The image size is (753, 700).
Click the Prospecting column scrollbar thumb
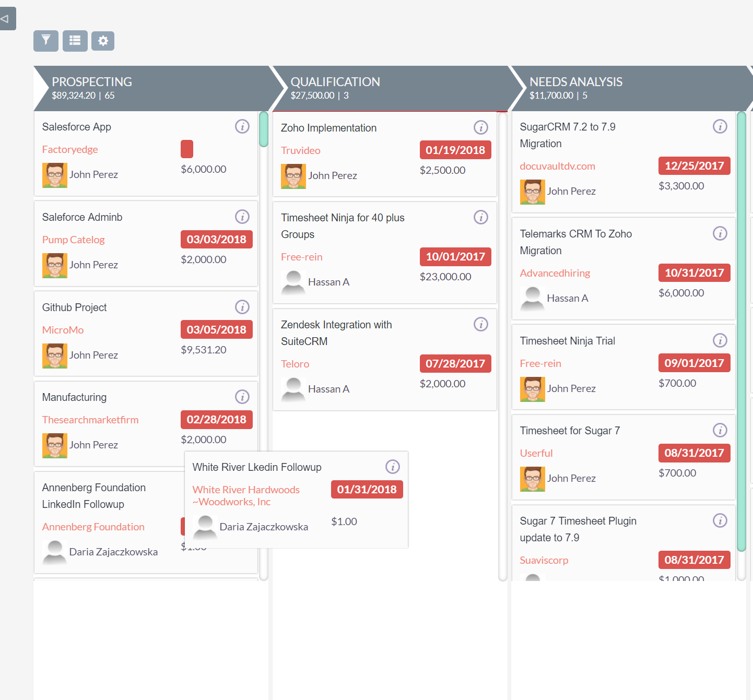[x=264, y=129]
